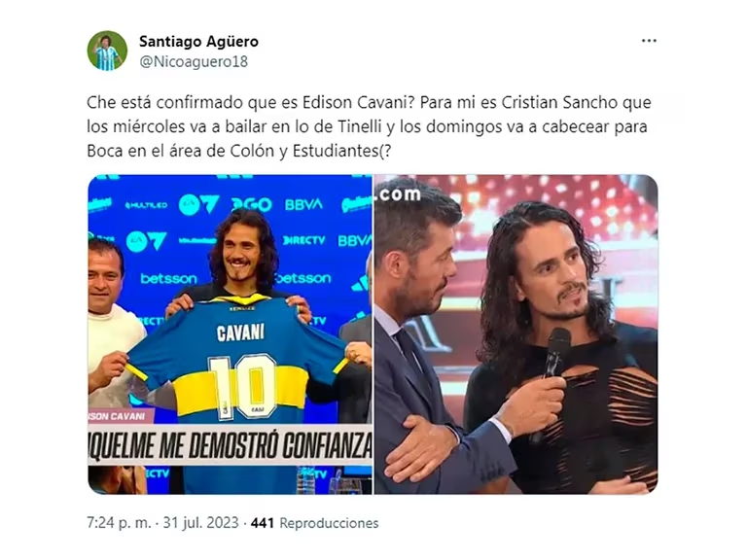Click the 441 views count
Viewport: 747px width, 560px height.
coord(263,523)
